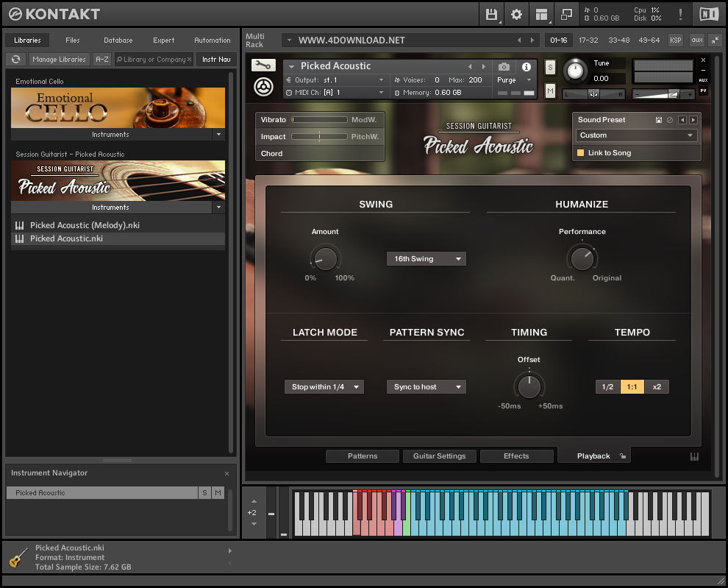This screenshot has width=728, height=588.
Task: Click the A-Z sort button
Action: pos(102,60)
